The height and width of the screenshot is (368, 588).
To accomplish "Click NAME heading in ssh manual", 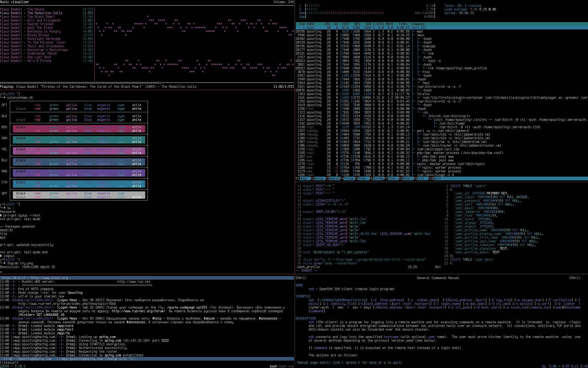I will (299, 285).
